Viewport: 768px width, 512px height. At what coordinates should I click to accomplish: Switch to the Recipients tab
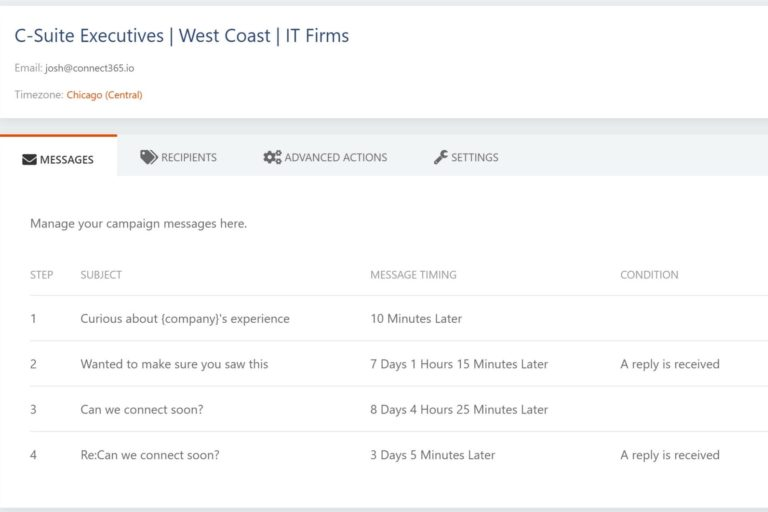coord(188,157)
